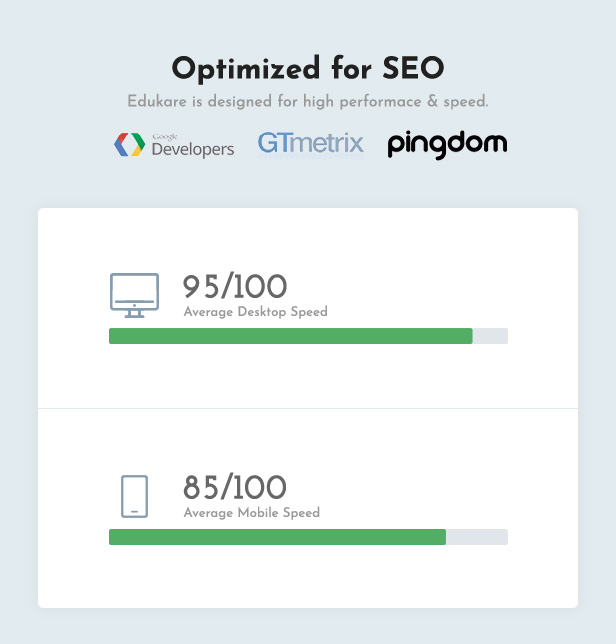Click the green desktop speed progress bar
Screen dimensions: 616x644
tap(291, 336)
